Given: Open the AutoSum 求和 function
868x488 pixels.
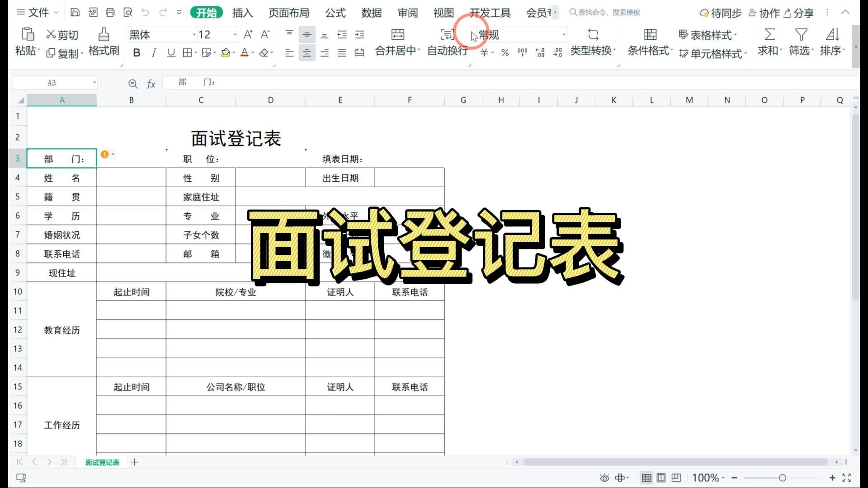Looking at the screenshot, I should [769, 43].
